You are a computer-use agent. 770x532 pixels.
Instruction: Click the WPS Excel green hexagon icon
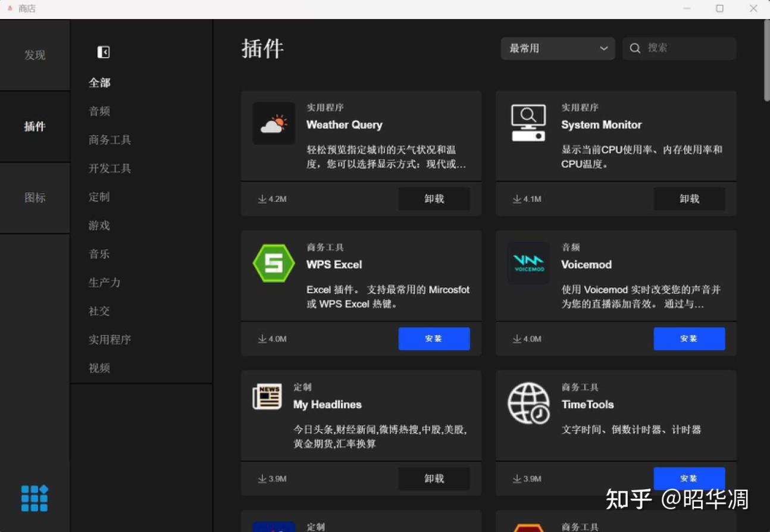pyautogui.click(x=274, y=263)
